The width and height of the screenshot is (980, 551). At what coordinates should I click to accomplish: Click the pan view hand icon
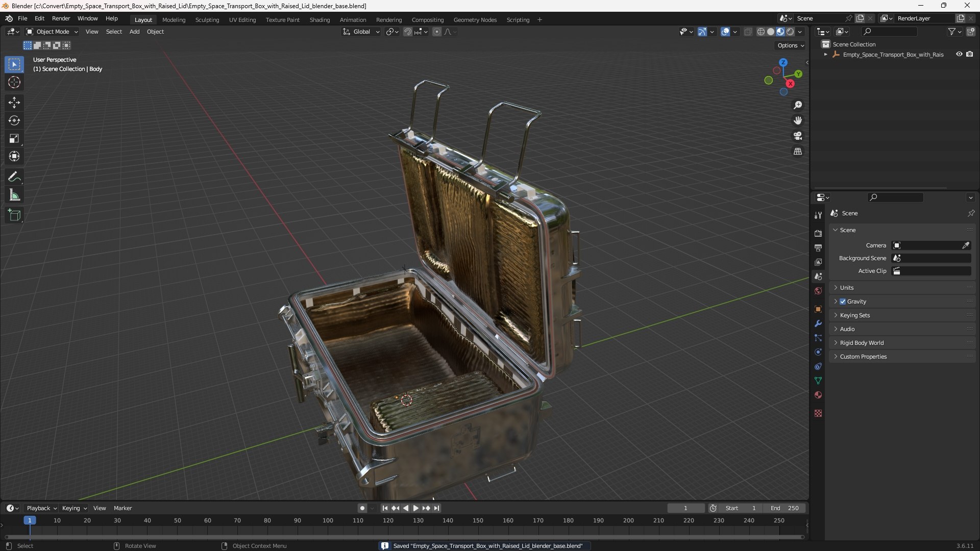coord(798,120)
